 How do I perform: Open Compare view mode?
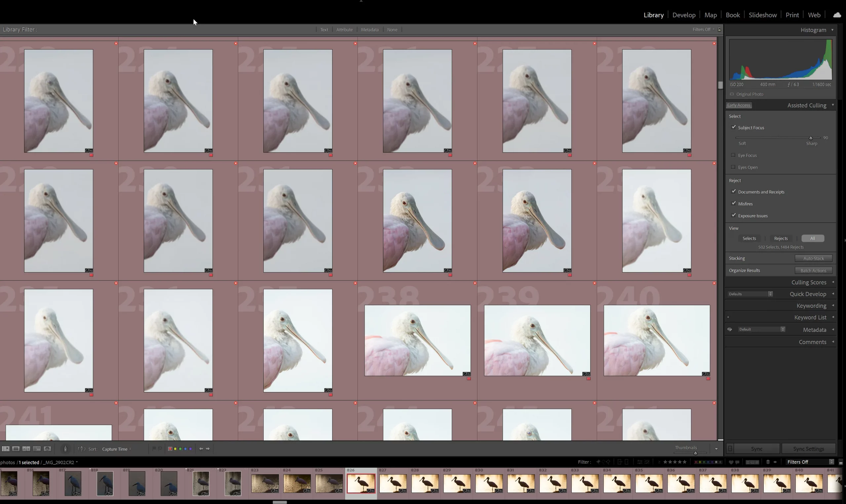tap(26, 449)
